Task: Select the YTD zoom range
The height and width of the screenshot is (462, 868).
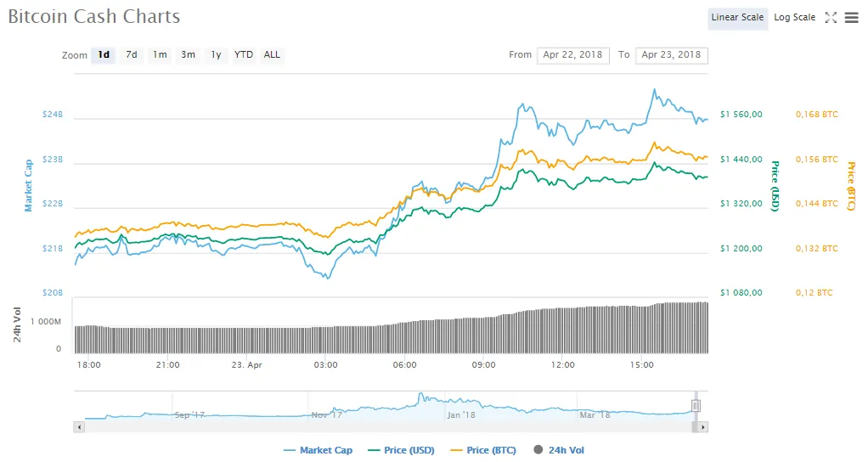Action: [x=244, y=54]
